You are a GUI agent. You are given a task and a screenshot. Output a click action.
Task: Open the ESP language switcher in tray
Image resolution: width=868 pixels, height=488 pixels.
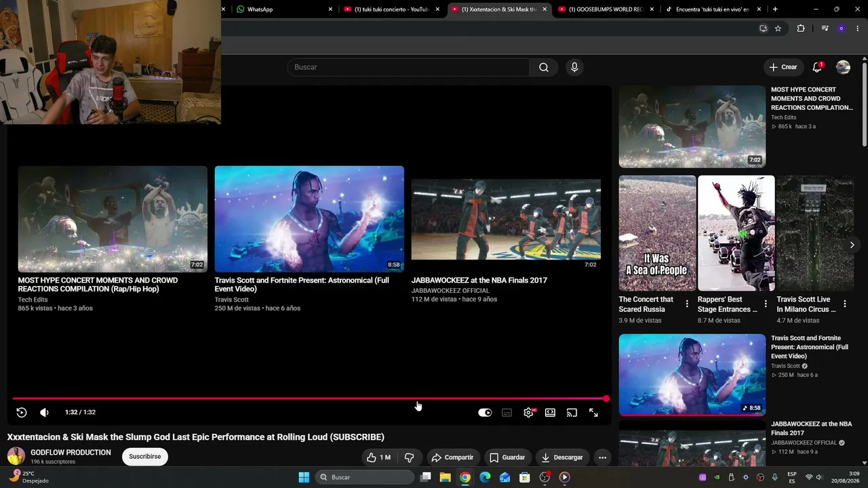792,477
